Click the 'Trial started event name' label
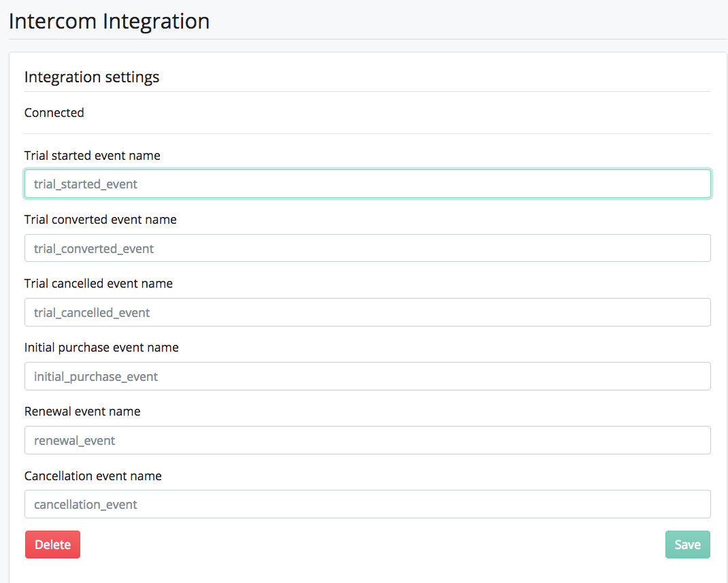Screen dimensions: 728x583 pyautogui.click(x=92, y=156)
